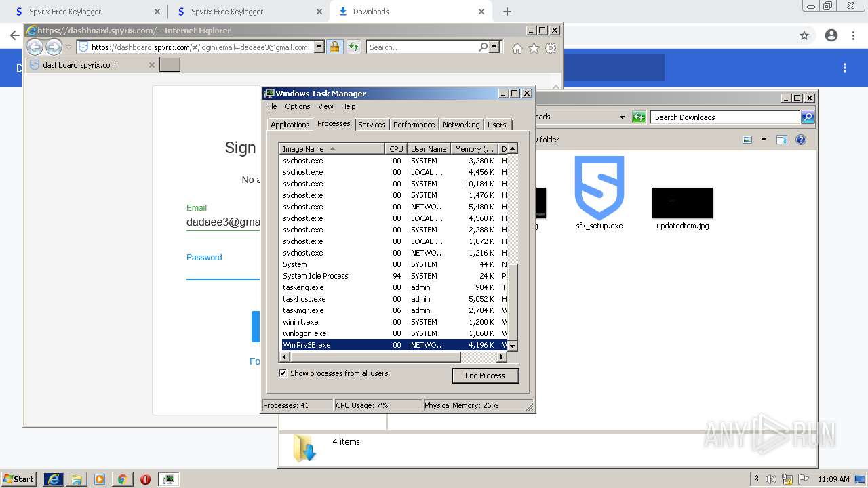
Task: Select the winlogon.exe process row
Action: click(394, 333)
